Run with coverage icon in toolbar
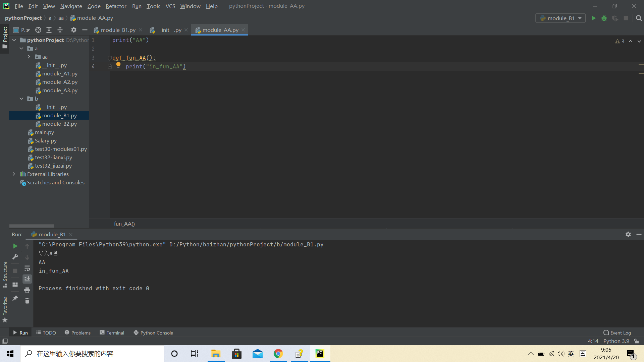 coord(615,18)
